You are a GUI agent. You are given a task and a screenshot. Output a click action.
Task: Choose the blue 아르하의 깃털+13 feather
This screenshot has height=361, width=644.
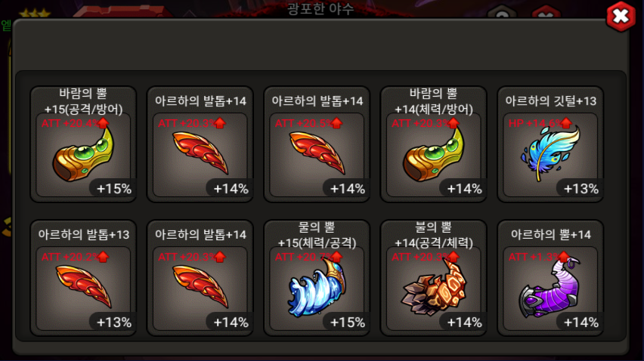pos(550,144)
